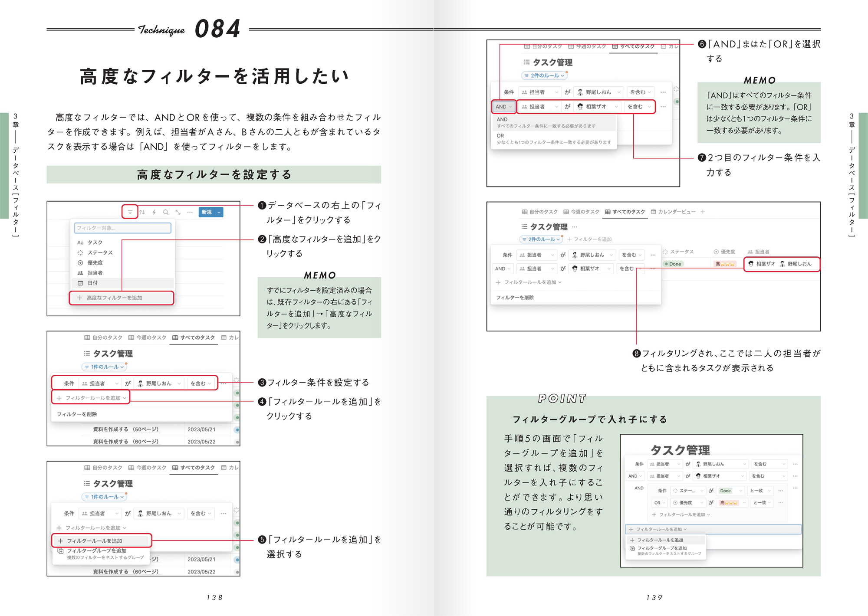This screenshot has width=868, height=616.
Task: Click the diagonal expand arrows icon in the toolbar
Action: click(178, 212)
